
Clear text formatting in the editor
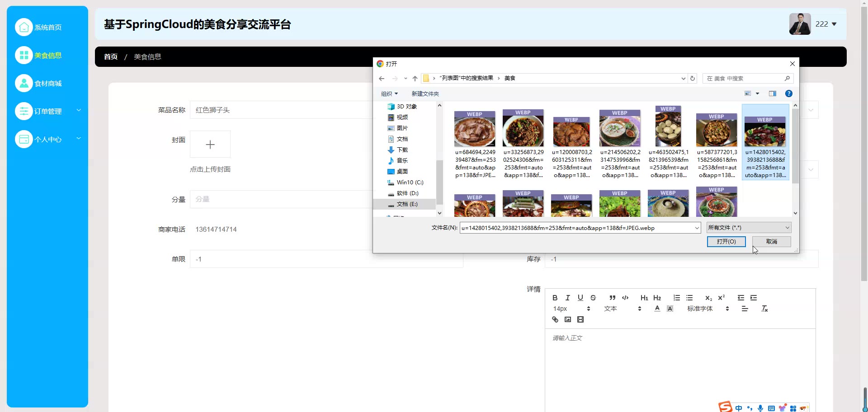(x=764, y=309)
